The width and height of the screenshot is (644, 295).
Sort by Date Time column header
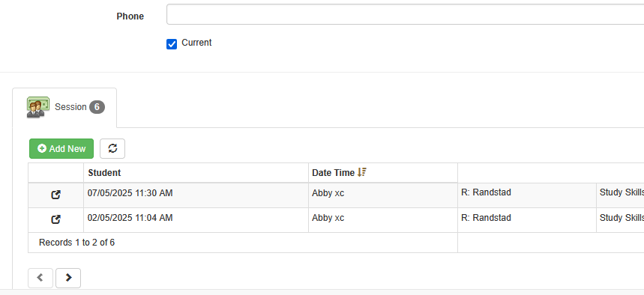(x=333, y=173)
